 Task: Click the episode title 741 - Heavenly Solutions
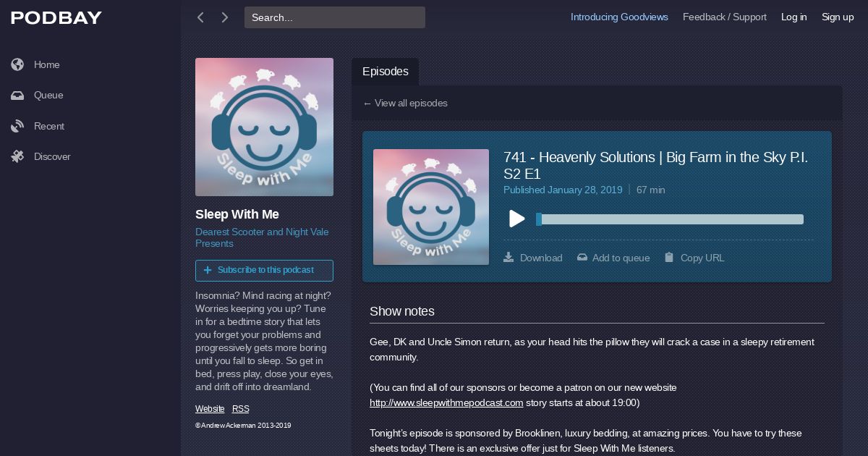pos(655,166)
